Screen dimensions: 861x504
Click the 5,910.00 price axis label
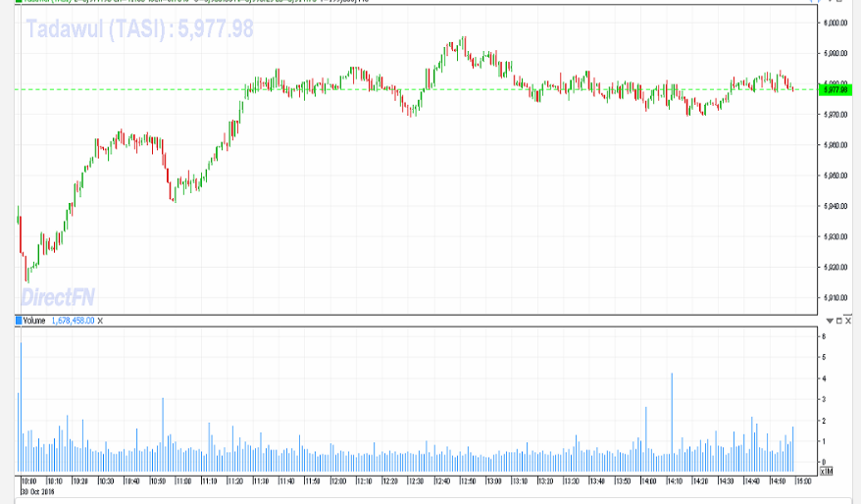(836, 298)
